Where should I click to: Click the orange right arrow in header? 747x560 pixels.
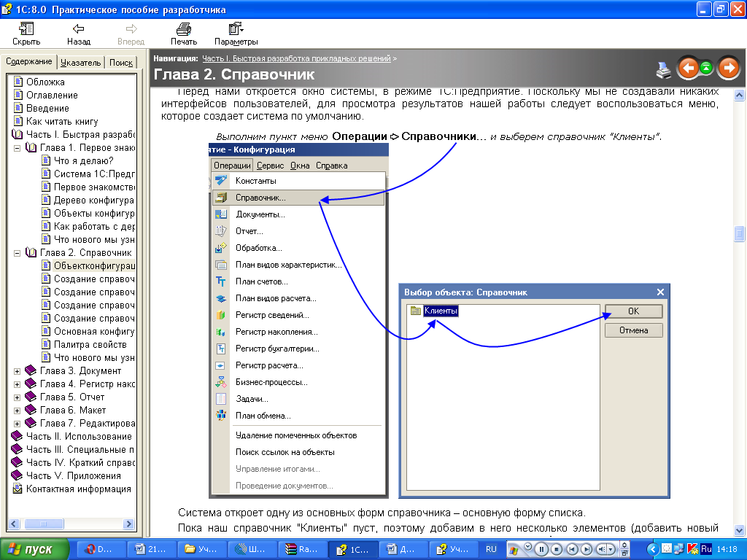click(728, 69)
